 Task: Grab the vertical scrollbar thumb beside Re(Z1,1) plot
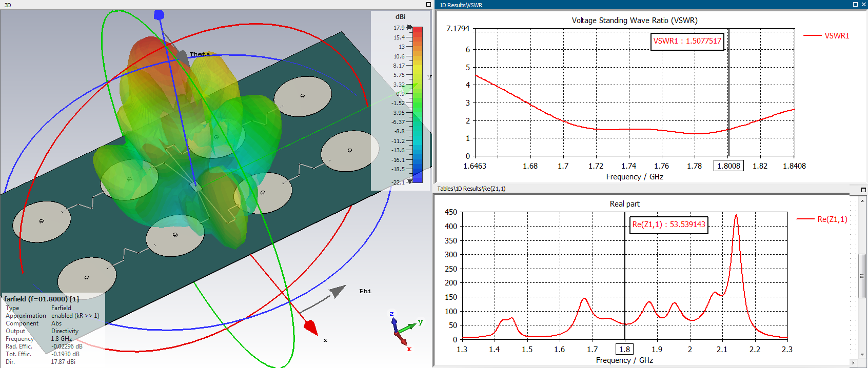(862, 276)
